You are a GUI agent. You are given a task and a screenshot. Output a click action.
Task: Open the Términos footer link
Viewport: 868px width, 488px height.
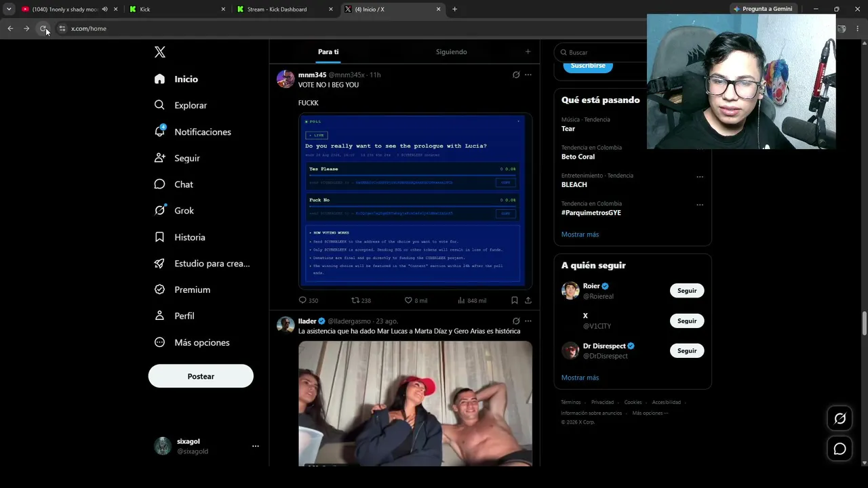571,403
